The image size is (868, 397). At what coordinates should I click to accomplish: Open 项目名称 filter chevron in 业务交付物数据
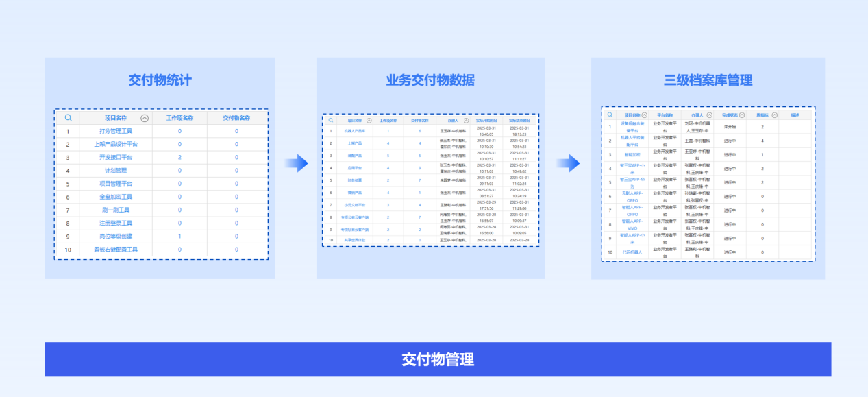coord(369,120)
